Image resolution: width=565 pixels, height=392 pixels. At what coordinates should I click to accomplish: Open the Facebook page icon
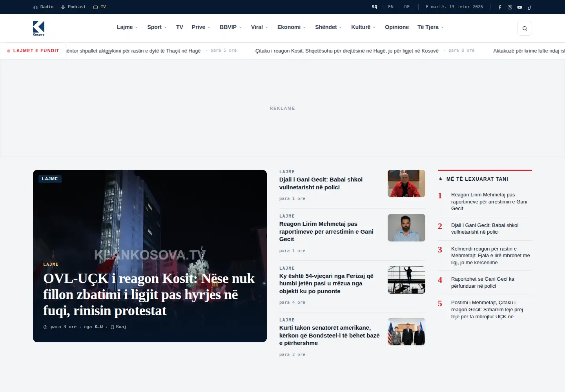(x=500, y=7)
